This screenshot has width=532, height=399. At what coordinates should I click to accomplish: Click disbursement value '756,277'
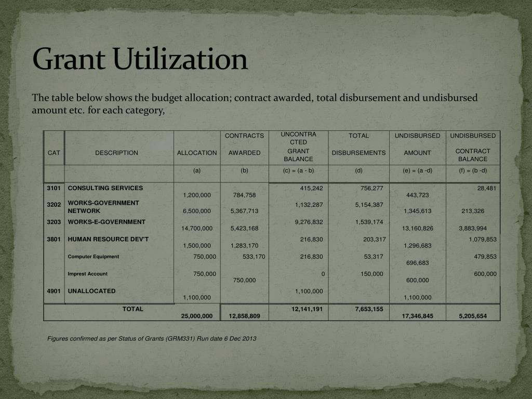pos(371,188)
